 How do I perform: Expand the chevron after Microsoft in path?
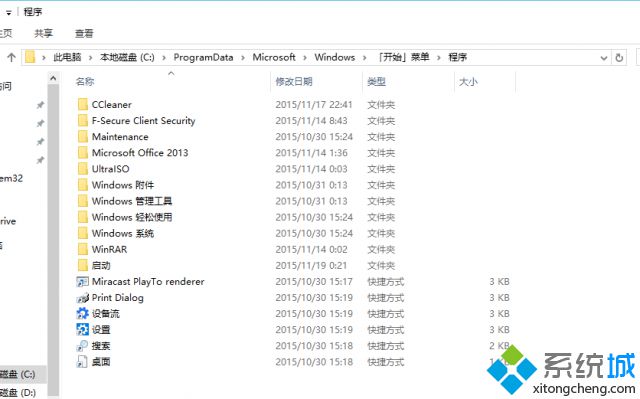[x=304, y=58]
